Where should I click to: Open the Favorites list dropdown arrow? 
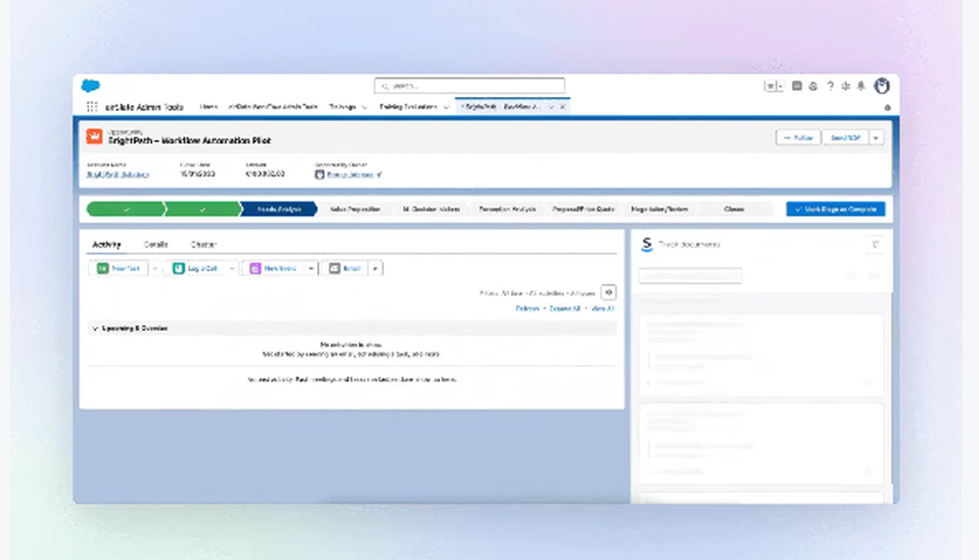(x=780, y=86)
